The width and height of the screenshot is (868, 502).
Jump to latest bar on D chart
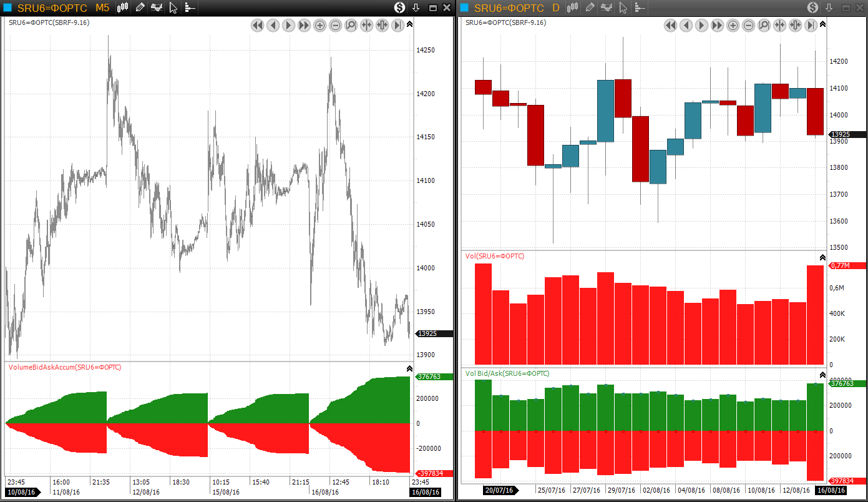tap(811, 26)
